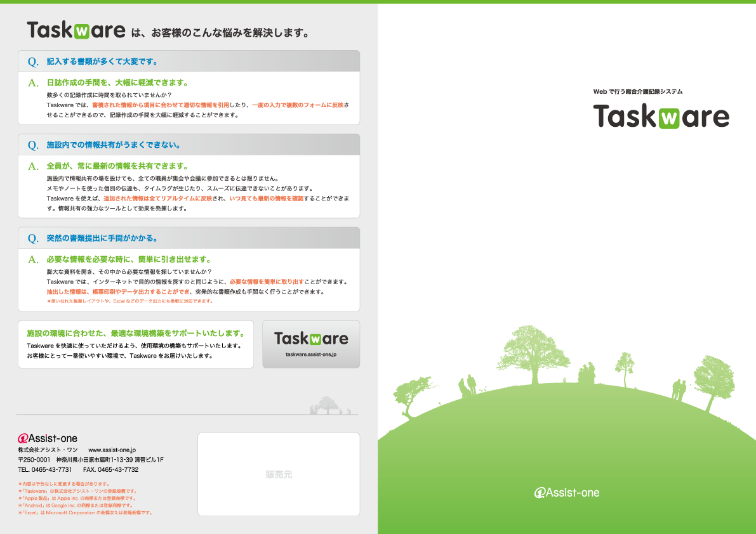
Task: Click the footnote about Excel and Microsoft Corporation
Action: 85,513
